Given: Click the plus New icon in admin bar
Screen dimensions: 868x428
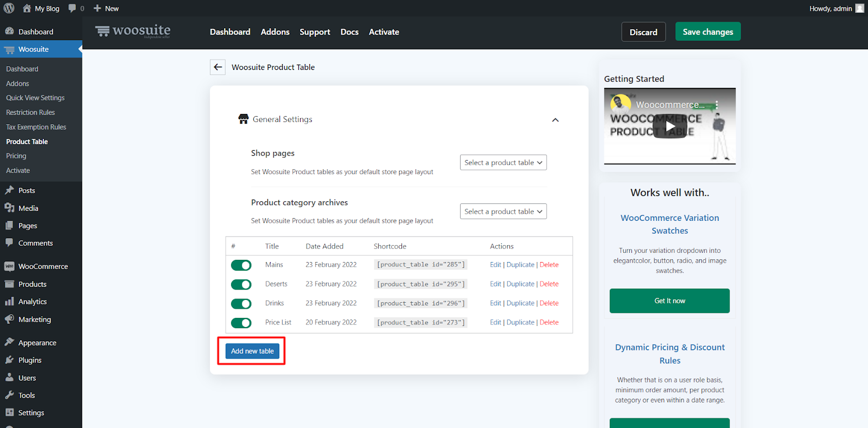Looking at the screenshot, I should click(98, 8).
